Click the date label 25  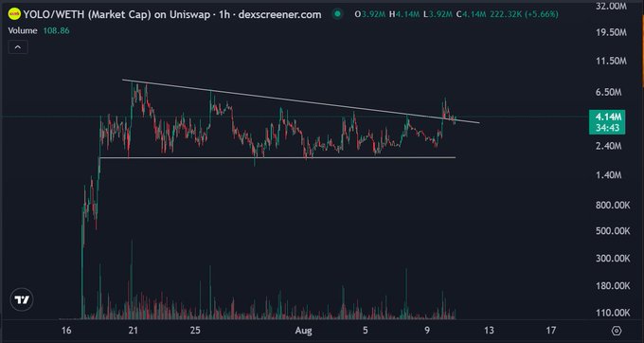pos(195,331)
